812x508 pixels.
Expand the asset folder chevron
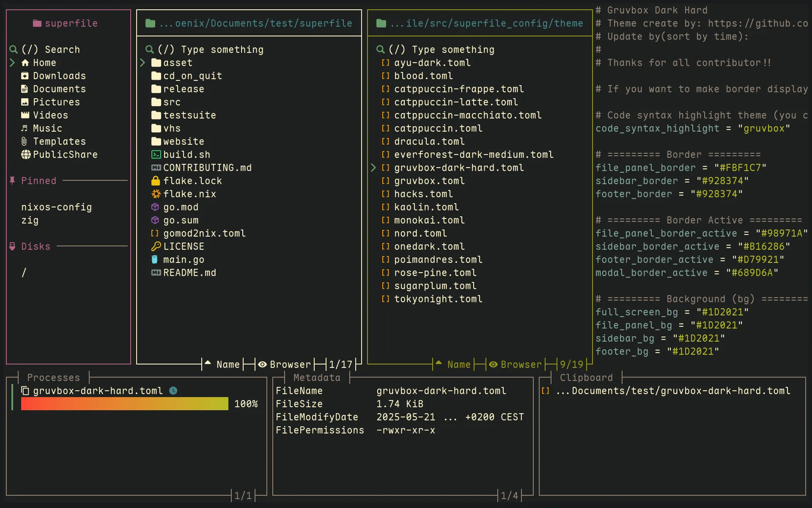(x=143, y=63)
